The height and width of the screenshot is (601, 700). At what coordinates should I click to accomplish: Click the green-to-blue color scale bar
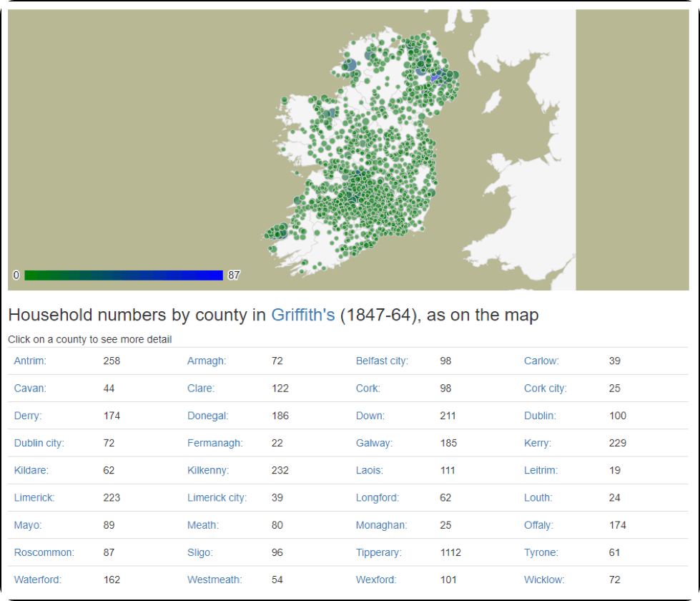[x=124, y=275]
